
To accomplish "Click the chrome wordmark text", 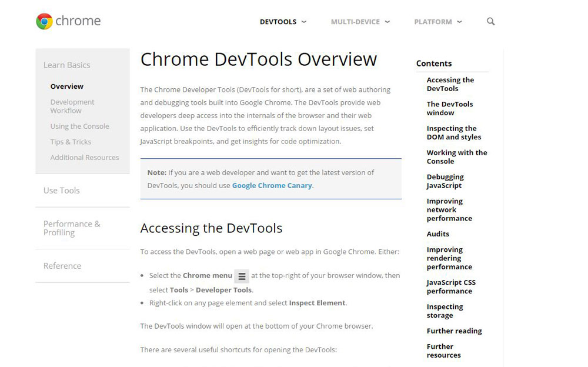I will (x=78, y=21).
